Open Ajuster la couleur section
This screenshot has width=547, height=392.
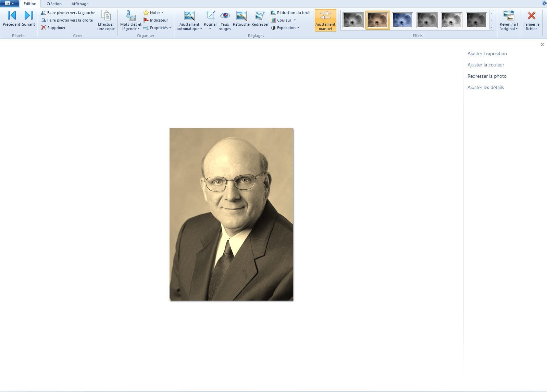click(485, 65)
